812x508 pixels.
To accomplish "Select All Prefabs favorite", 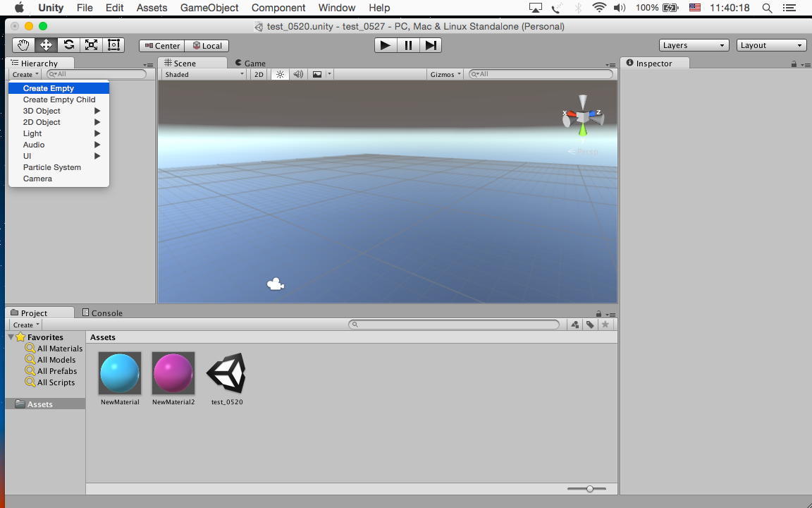I will pos(51,371).
